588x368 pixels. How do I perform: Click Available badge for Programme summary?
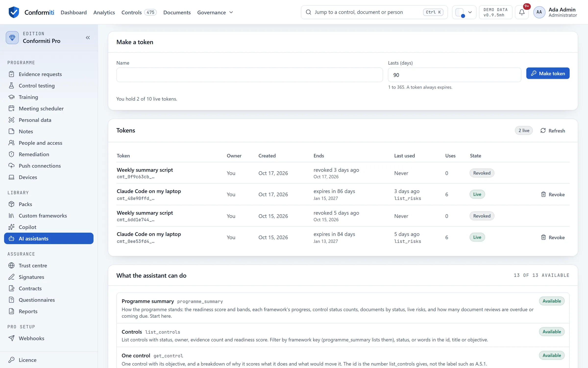pos(551,301)
